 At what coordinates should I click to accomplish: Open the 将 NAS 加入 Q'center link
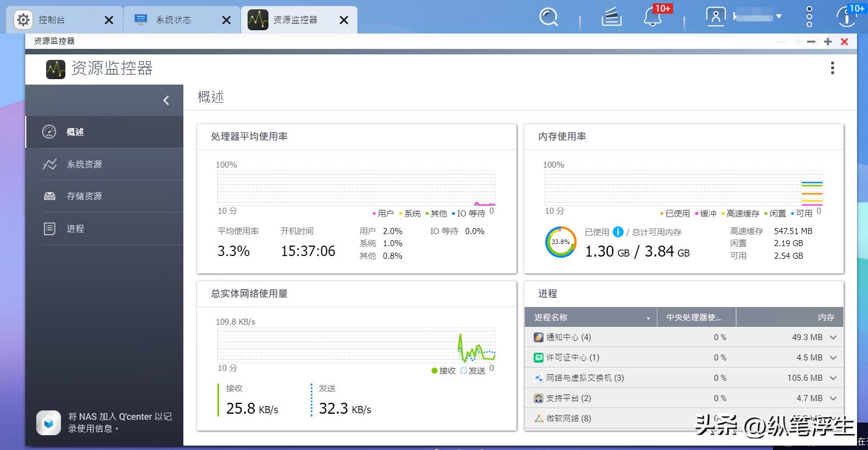point(120,423)
